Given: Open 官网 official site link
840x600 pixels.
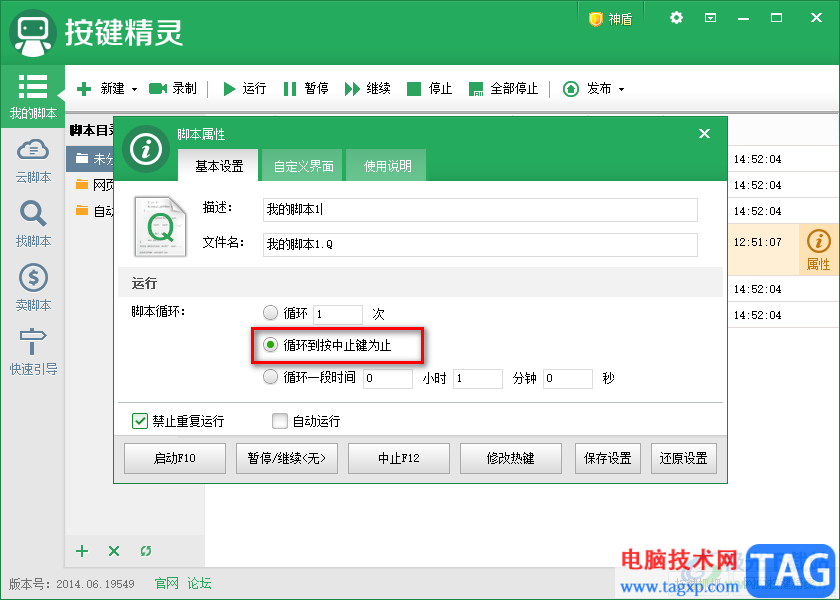Looking at the screenshot, I should (167, 583).
